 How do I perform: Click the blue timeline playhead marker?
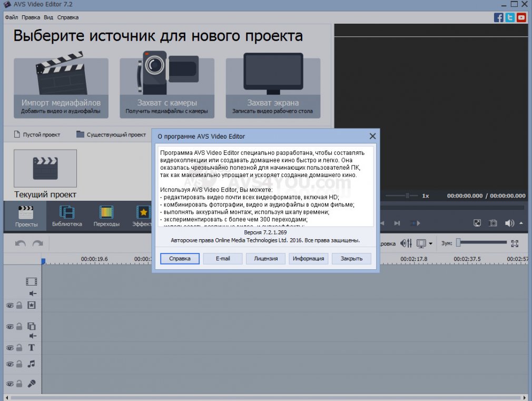[43, 261]
